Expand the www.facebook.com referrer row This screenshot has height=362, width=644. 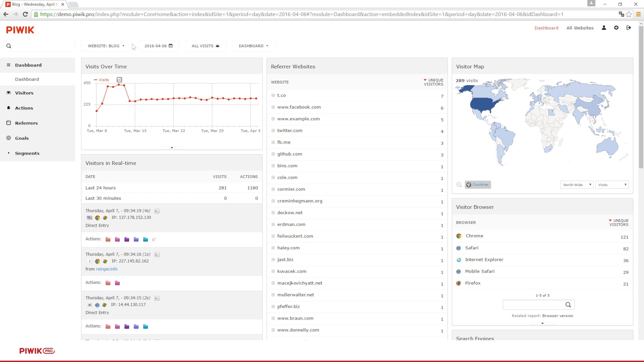coord(273,107)
